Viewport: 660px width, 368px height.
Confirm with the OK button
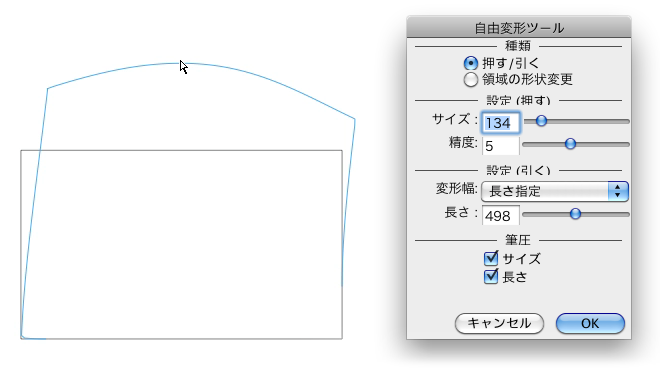(x=590, y=323)
